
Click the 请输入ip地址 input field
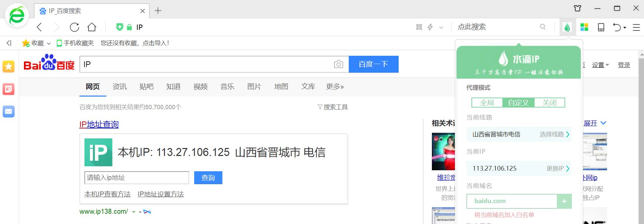point(137,178)
